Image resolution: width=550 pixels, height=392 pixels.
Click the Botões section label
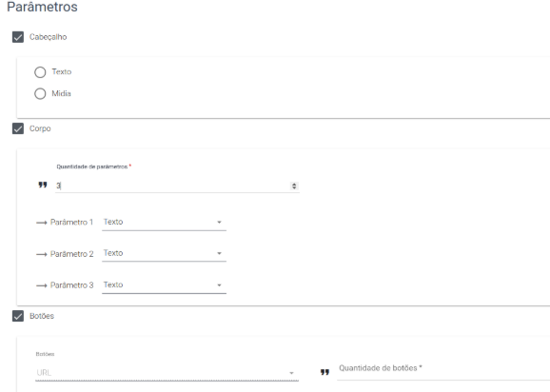point(42,316)
